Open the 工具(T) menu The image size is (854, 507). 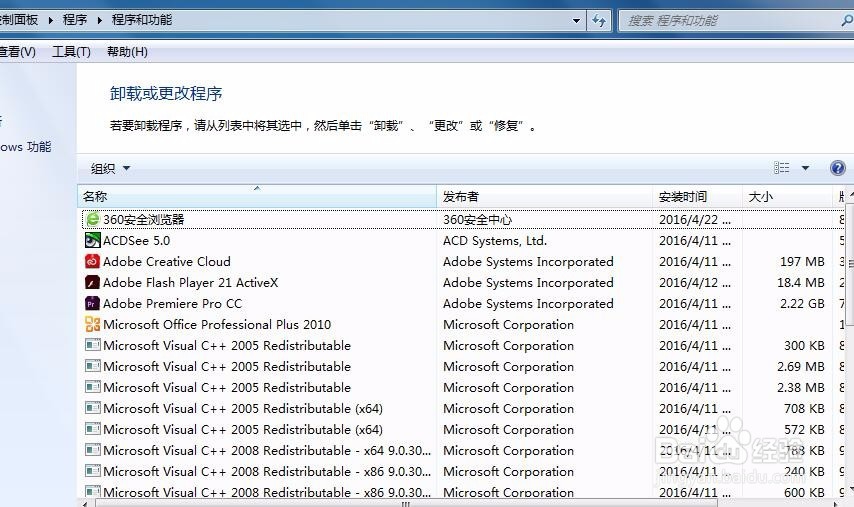point(71,52)
